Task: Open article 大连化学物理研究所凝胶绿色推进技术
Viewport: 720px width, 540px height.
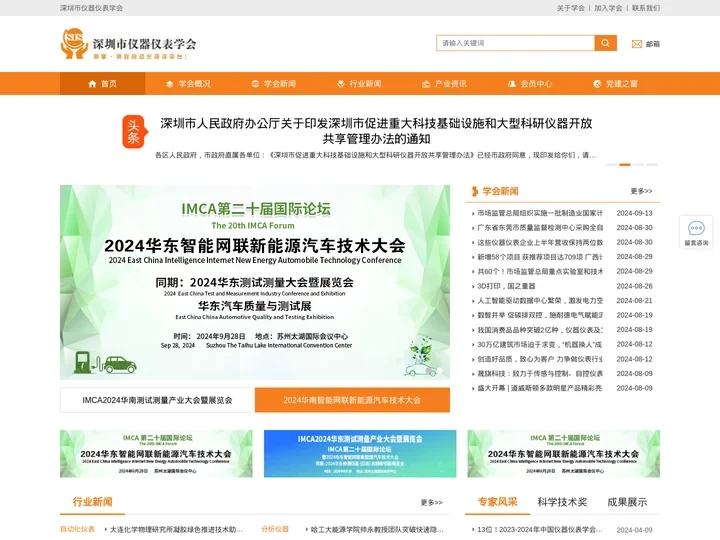Action: (176, 529)
